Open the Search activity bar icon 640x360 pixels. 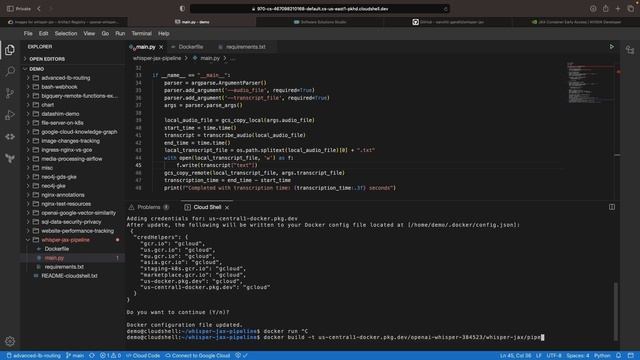coord(10,71)
